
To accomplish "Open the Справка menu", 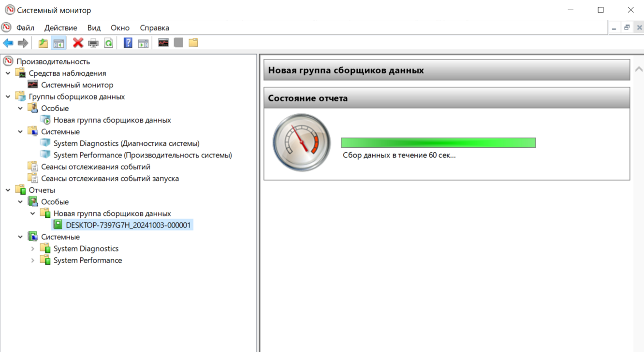I will 154,28.
